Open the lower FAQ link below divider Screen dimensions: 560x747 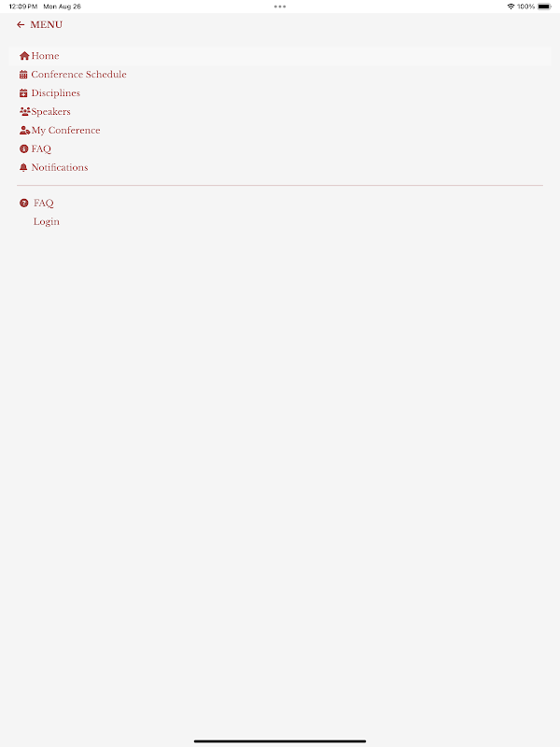click(43, 203)
